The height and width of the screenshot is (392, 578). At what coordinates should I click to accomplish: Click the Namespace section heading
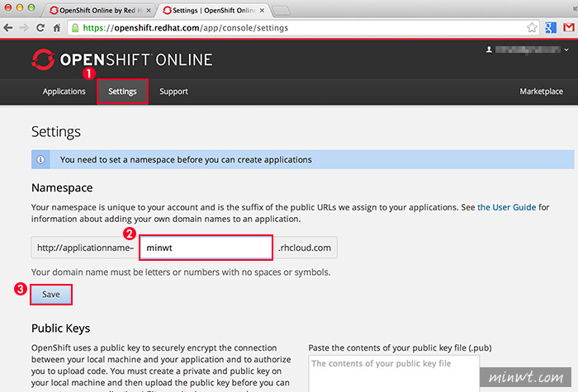(62, 188)
